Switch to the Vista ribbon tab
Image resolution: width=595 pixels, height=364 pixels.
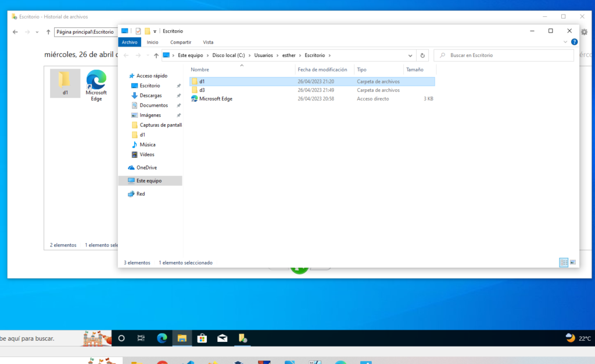[208, 42]
